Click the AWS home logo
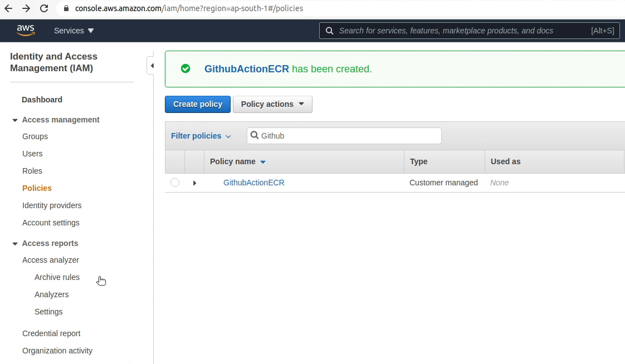Viewport: 625px width, 364px height. [26, 31]
